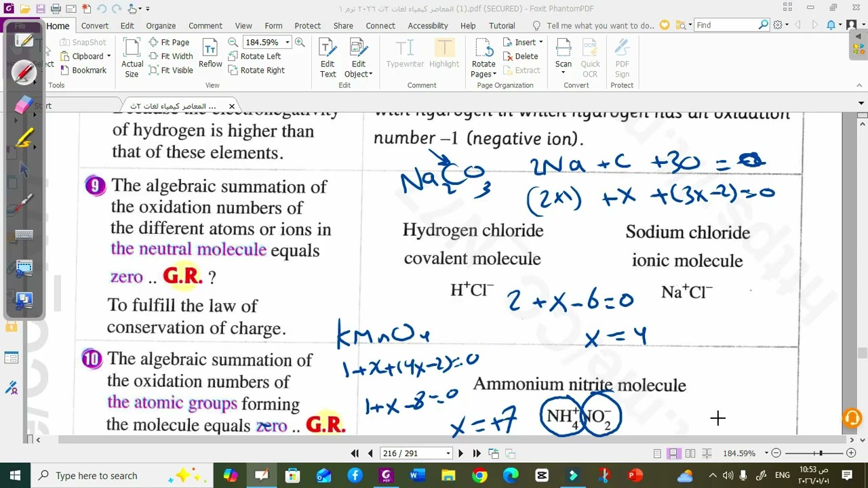The image size is (868, 488).
Task: Click Tell me what you want to do
Action: [x=601, y=26]
